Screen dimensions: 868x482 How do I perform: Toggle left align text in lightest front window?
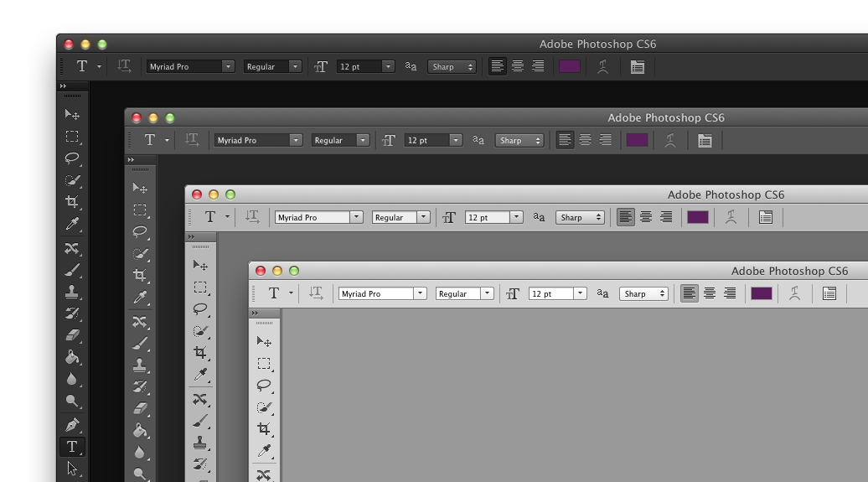(690, 293)
